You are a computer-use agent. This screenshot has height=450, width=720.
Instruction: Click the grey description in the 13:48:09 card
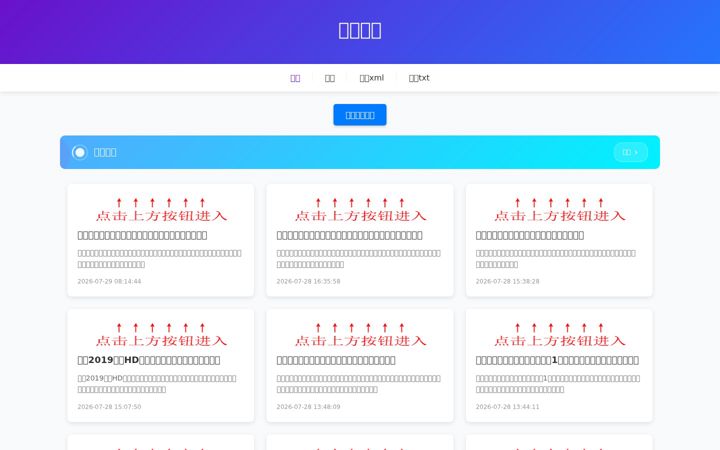coord(359,384)
